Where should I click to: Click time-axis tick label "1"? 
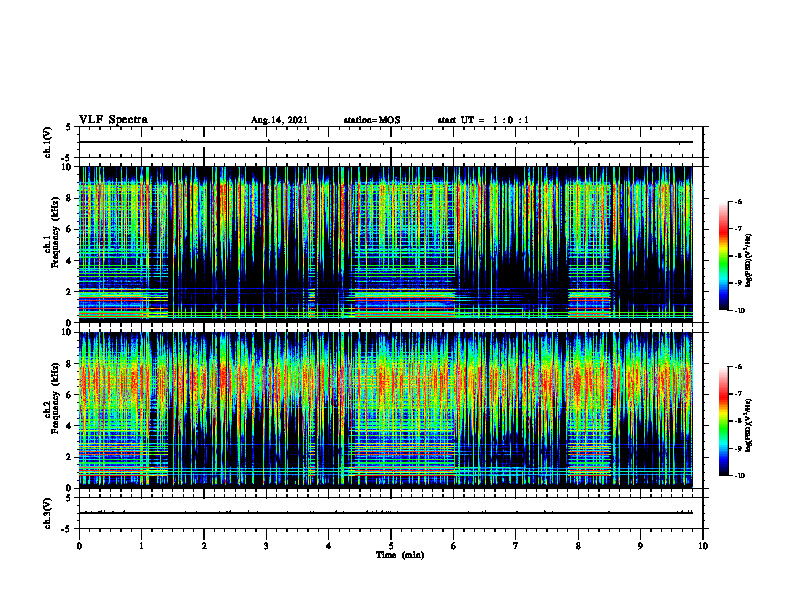141,546
